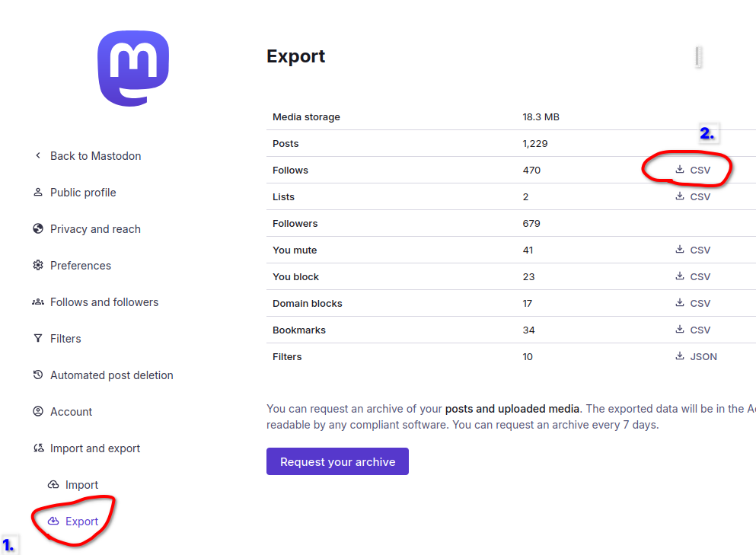Click the cloud upload icon beside Import

tap(53, 484)
